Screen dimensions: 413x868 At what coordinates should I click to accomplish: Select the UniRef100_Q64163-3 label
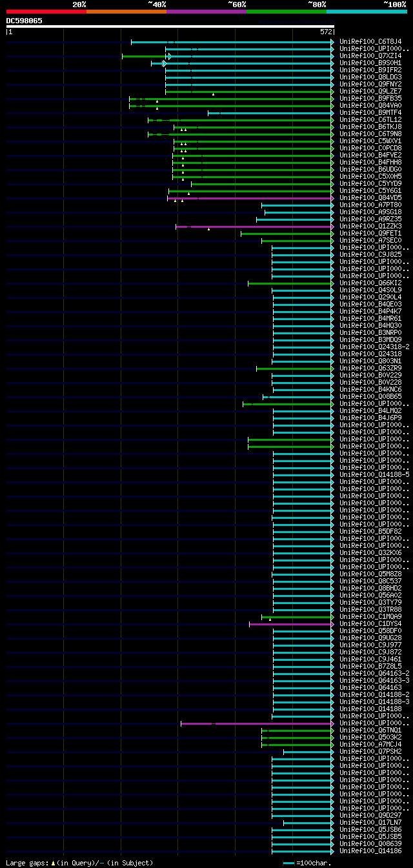pos(374,680)
